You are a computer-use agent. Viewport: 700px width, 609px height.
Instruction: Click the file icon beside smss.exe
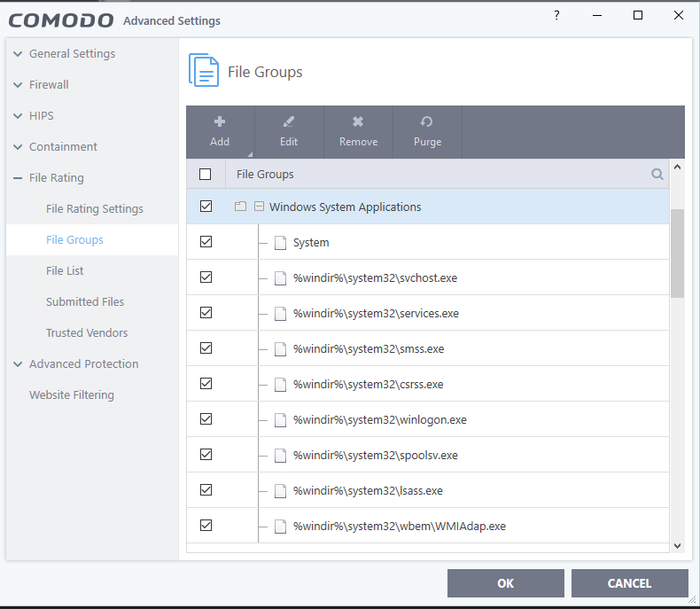[280, 348]
